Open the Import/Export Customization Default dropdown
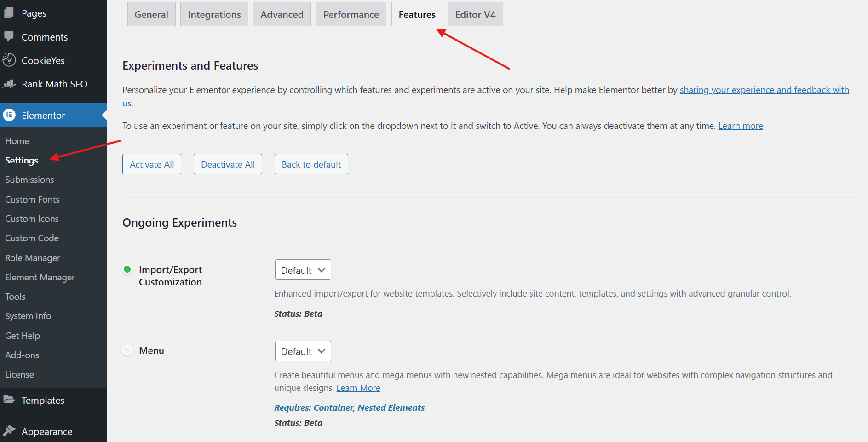 302,269
